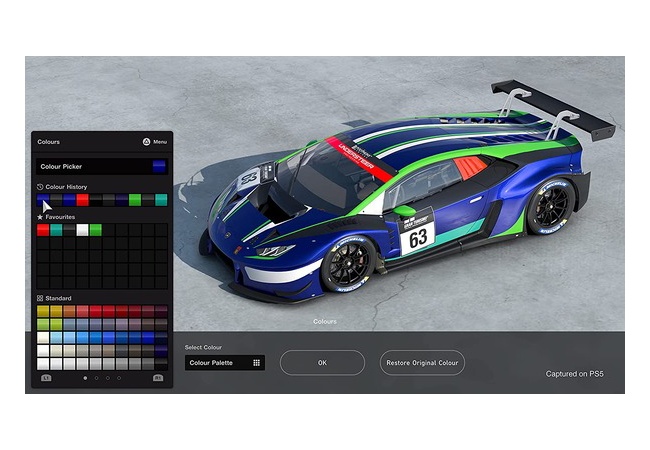650x450 pixels.
Task: Click the Select Colour label
Action: [203, 347]
